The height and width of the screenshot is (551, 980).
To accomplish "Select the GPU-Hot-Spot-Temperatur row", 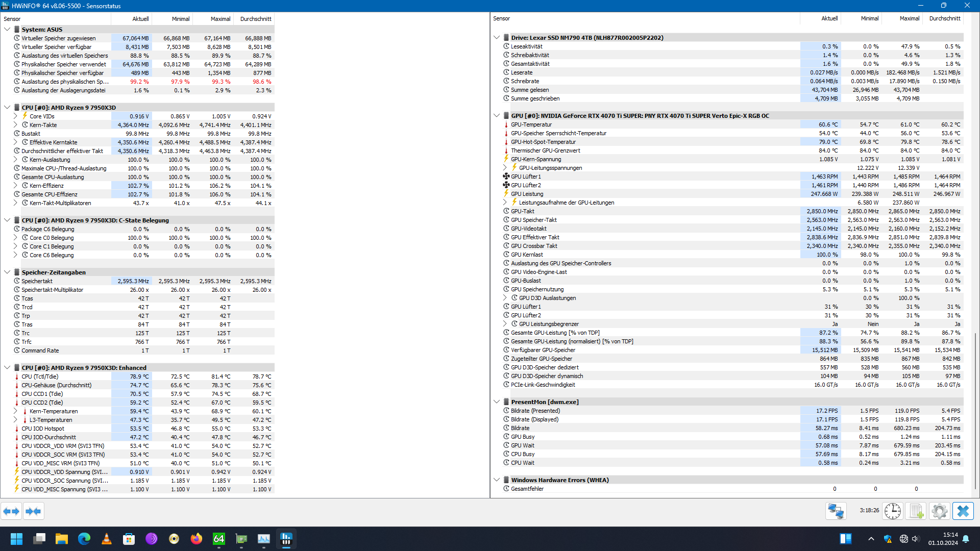I will (x=543, y=142).
